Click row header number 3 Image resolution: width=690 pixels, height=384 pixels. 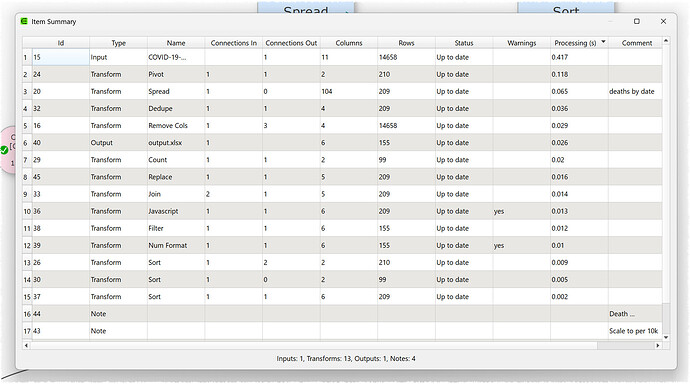pos(27,91)
